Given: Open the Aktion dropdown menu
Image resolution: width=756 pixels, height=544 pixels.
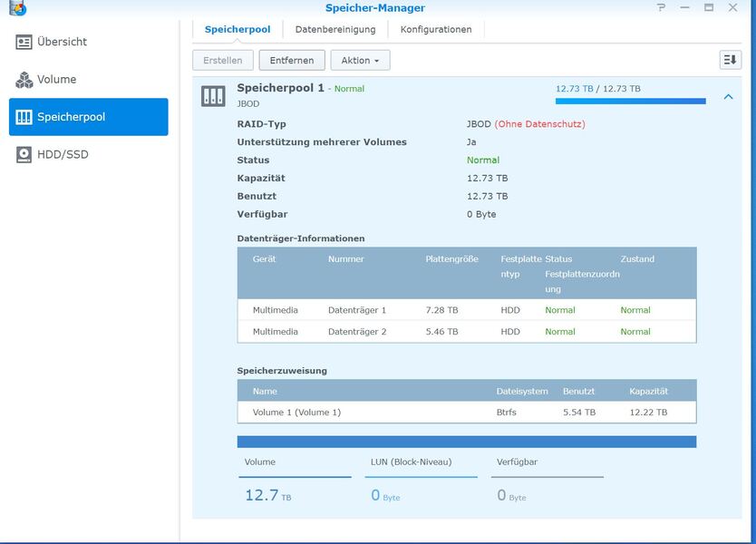Looking at the screenshot, I should point(360,60).
